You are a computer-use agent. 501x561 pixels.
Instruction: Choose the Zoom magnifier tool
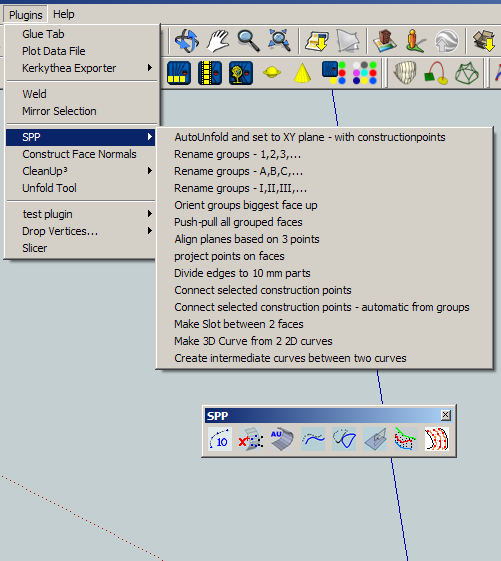click(x=248, y=40)
